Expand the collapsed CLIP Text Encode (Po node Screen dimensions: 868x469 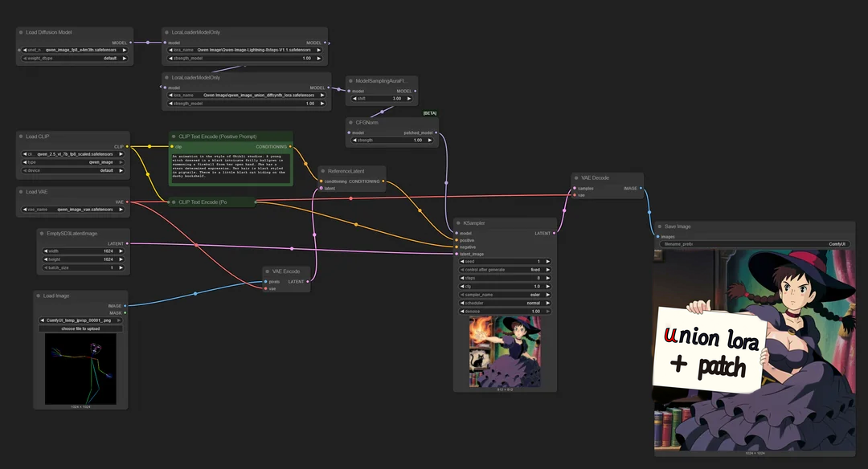tap(174, 202)
